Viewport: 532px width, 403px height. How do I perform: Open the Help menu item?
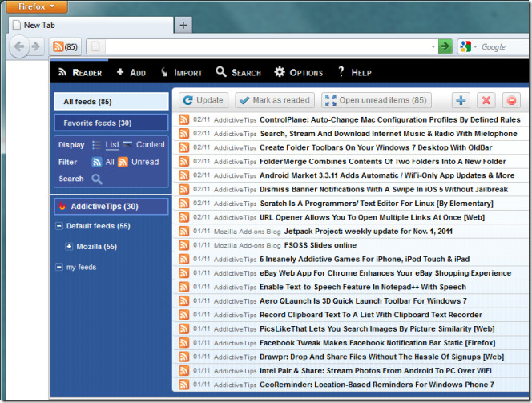(x=355, y=72)
